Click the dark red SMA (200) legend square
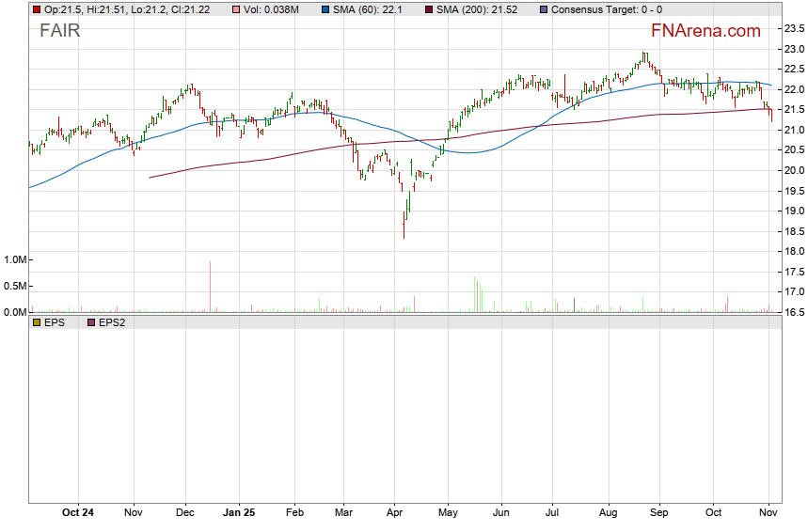The image size is (808, 532). tap(428, 9)
